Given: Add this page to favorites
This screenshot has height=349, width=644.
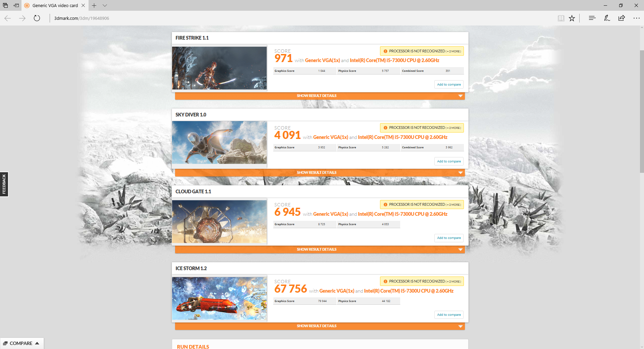Looking at the screenshot, I should [572, 18].
